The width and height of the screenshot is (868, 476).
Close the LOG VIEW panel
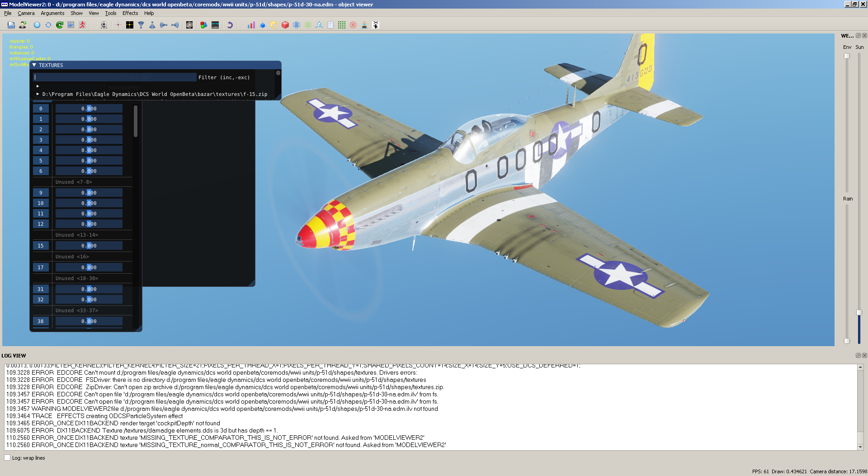point(864,356)
